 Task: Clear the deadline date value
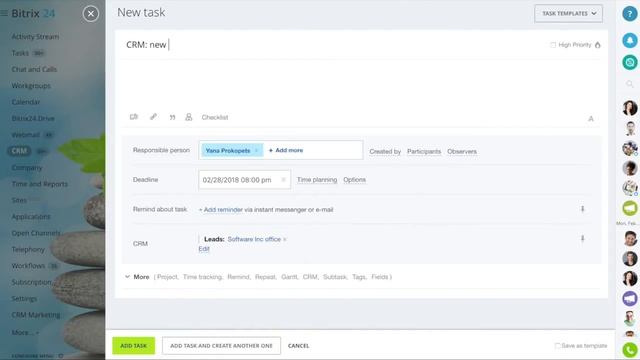click(x=283, y=180)
